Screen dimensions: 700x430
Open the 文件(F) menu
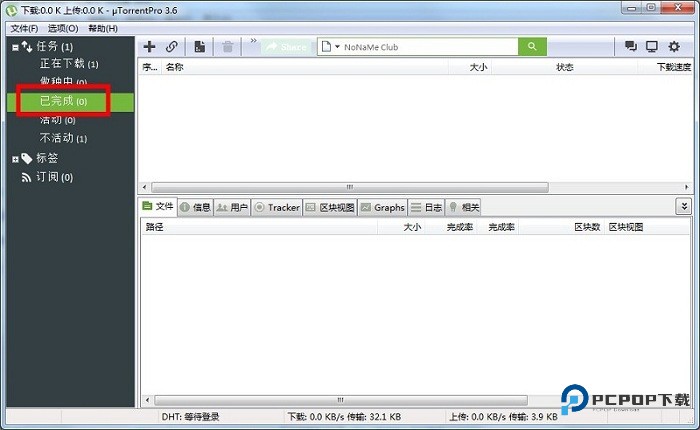[x=24, y=29]
